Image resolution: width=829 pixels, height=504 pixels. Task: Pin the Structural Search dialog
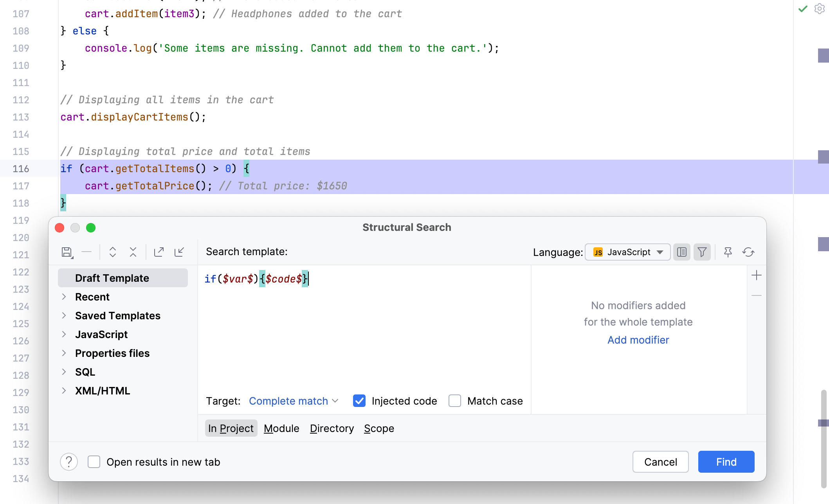pyautogui.click(x=728, y=252)
